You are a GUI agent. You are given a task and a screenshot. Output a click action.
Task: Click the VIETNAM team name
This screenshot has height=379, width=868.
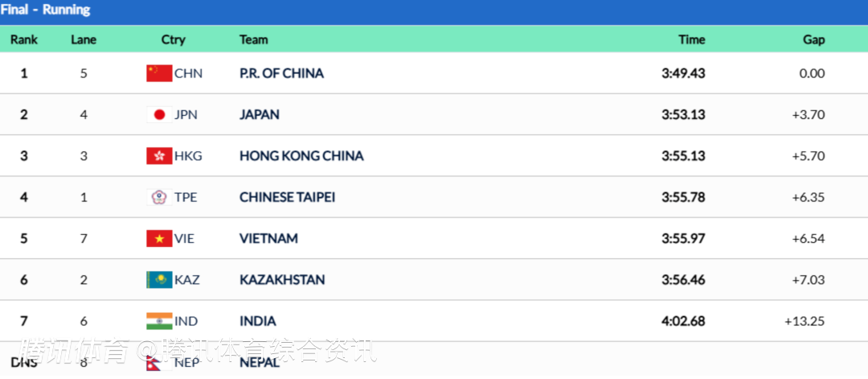(268, 238)
